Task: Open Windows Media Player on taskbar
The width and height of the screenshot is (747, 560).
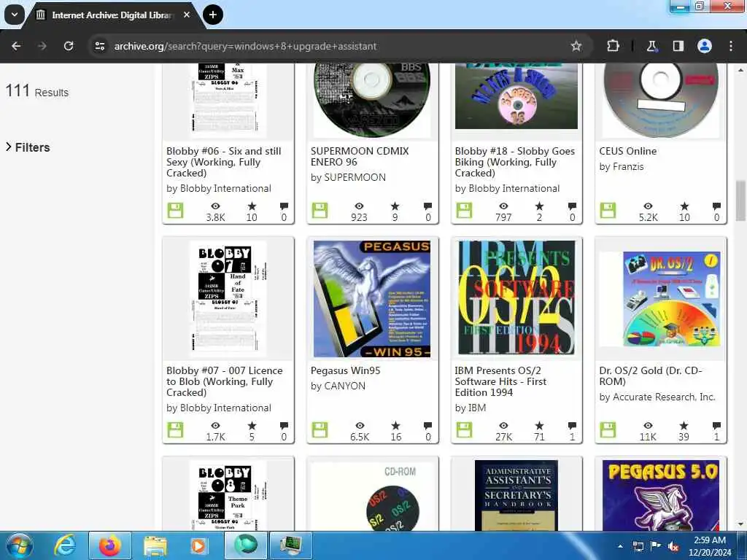Action: [198, 545]
